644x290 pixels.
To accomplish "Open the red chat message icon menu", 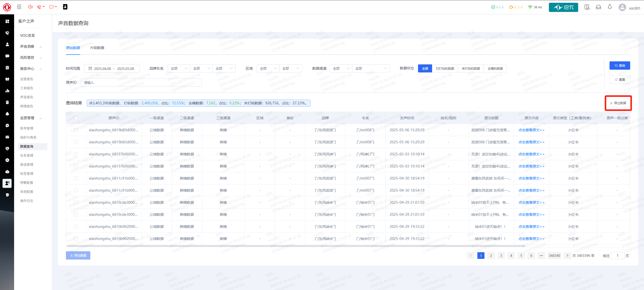I will pos(53,7).
